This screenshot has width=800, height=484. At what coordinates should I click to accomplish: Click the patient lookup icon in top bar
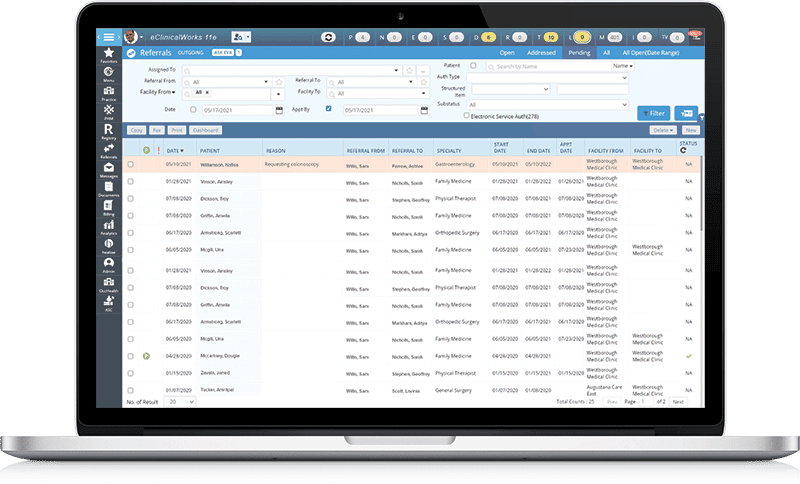coord(238,37)
